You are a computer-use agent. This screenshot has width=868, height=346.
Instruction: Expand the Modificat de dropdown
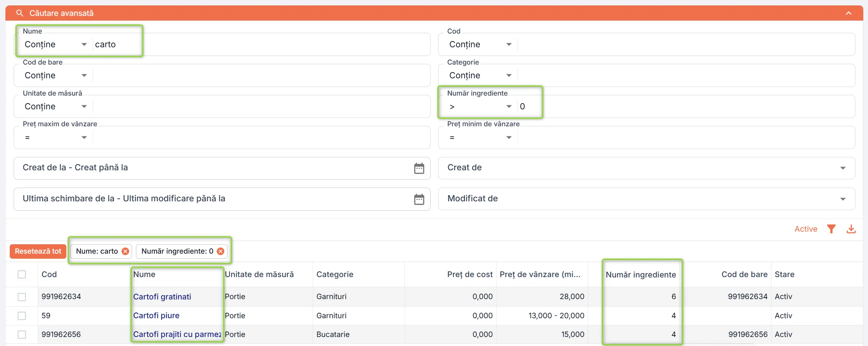click(646, 199)
